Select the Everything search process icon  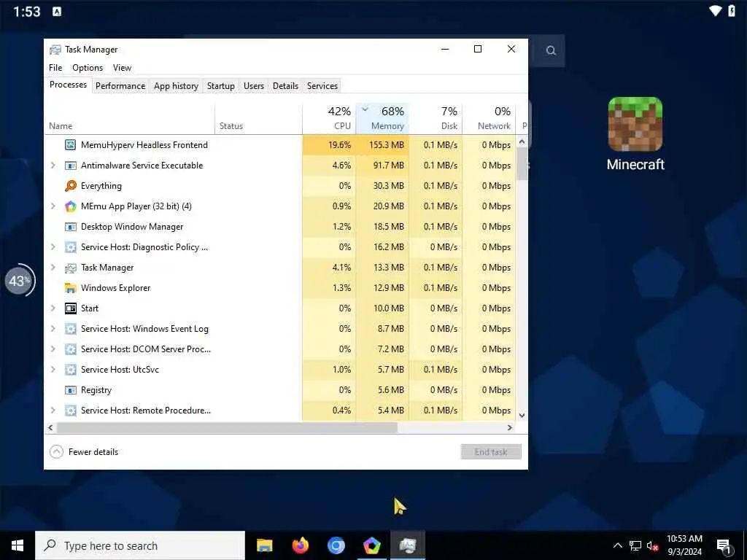click(71, 186)
